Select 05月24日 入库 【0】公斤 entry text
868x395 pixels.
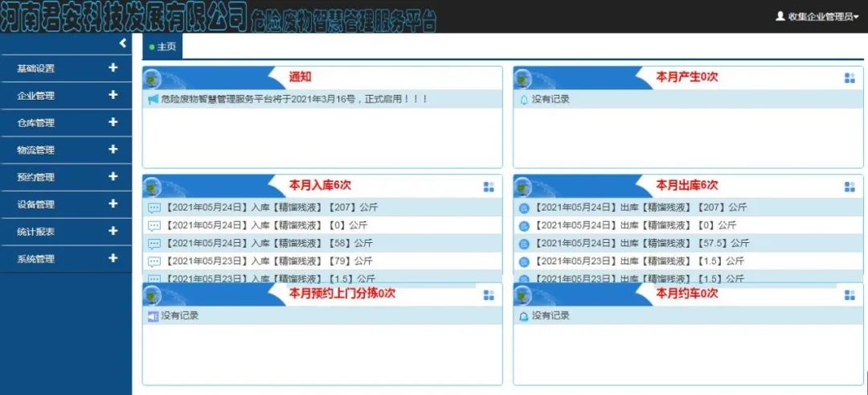pos(266,225)
